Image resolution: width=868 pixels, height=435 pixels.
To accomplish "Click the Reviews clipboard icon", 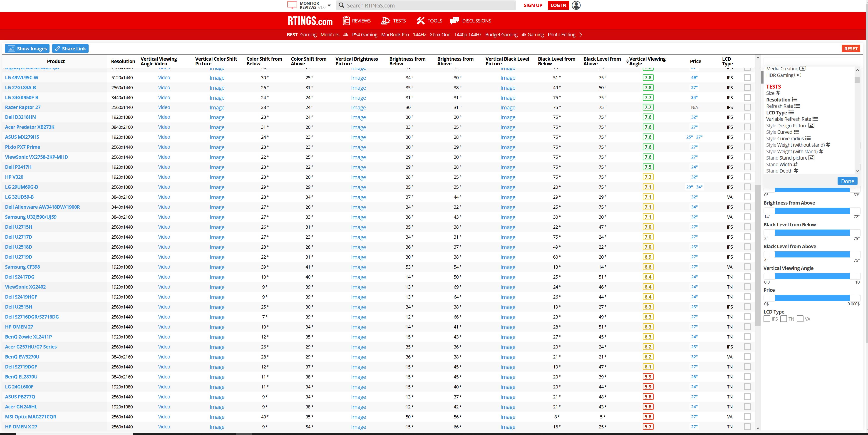I will click(x=346, y=21).
